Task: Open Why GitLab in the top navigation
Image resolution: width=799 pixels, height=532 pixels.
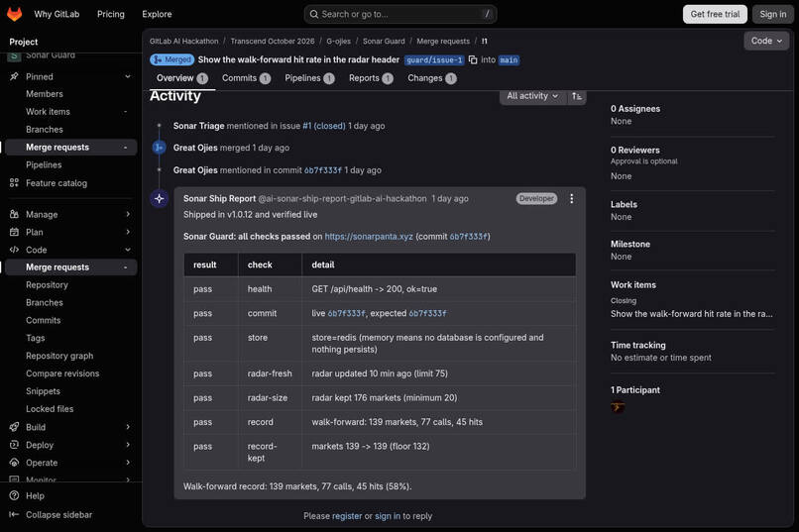Action: tap(57, 14)
